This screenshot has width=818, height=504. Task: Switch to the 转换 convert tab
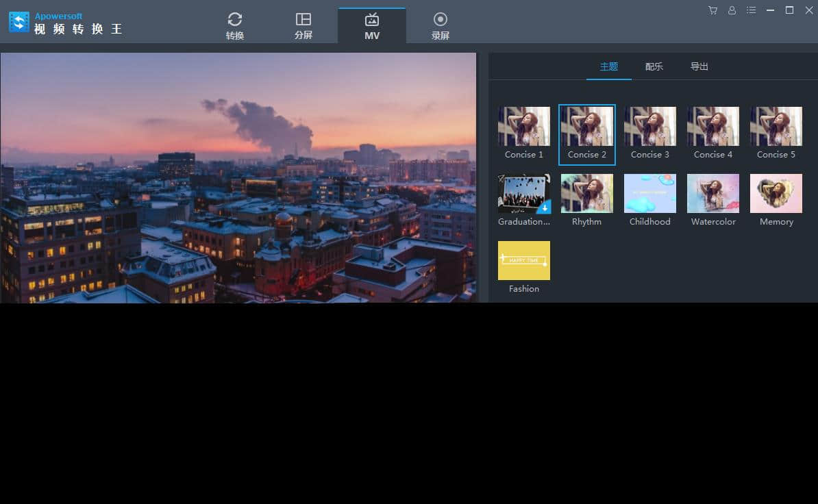tap(235, 25)
